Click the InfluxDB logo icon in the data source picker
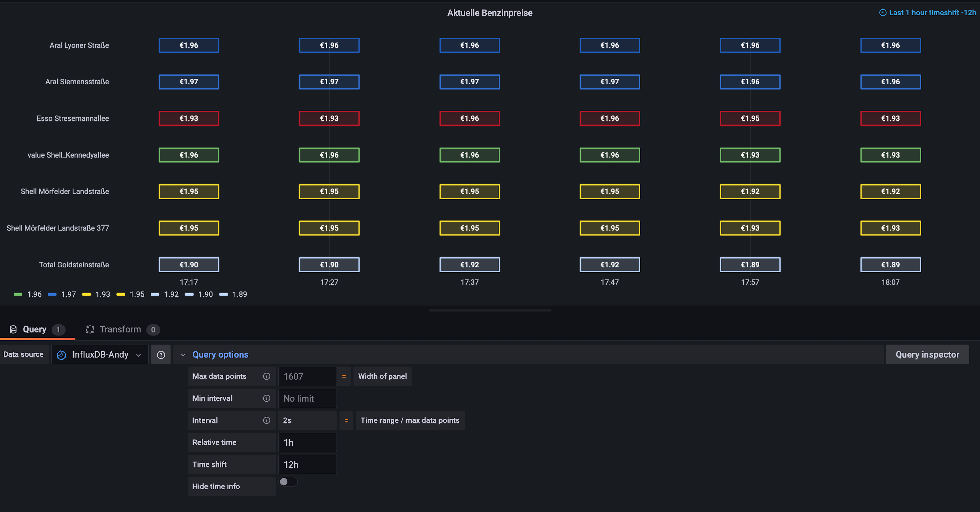This screenshot has height=512, width=980. 61,355
